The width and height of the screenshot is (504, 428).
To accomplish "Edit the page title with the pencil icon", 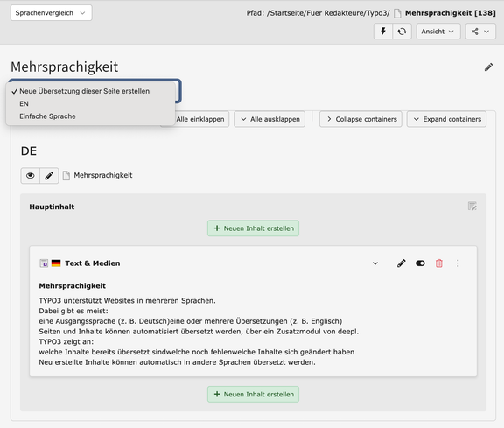I will coord(488,67).
